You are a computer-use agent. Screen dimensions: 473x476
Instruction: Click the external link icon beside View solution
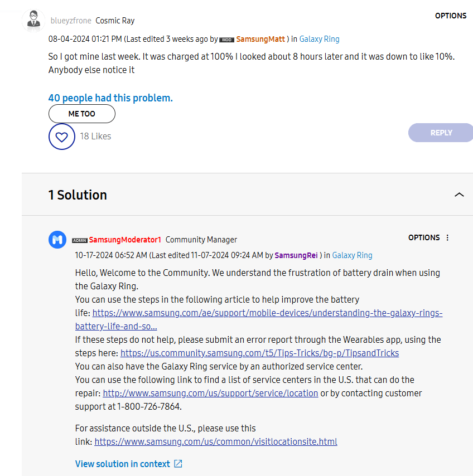pyautogui.click(x=178, y=464)
